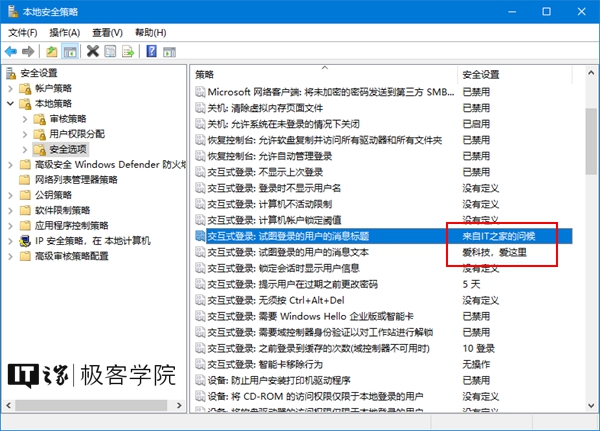Click the value 5 天
This screenshot has width=600, height=431.
click(x=471, y=284)
